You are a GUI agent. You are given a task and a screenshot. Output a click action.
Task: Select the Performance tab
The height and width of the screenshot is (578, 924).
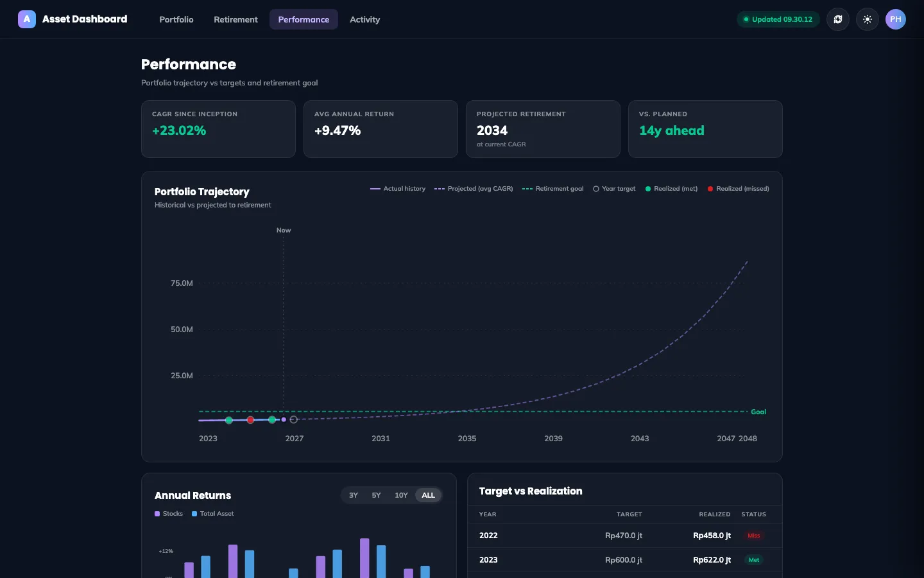pyautogui.click(x=304, y=19)
